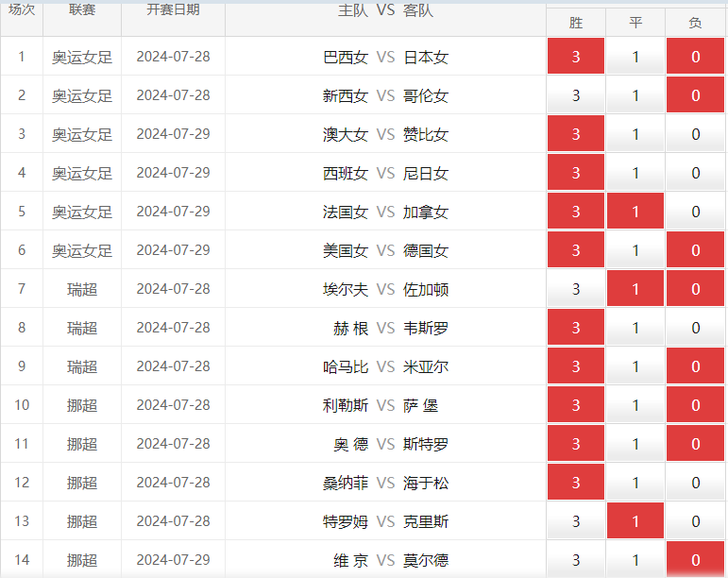The width and height of the screenshot is (728, 578).
Task: Toggle draw option 1 for 巴西女 VS 日本女
Action: (x=635, y=56)
